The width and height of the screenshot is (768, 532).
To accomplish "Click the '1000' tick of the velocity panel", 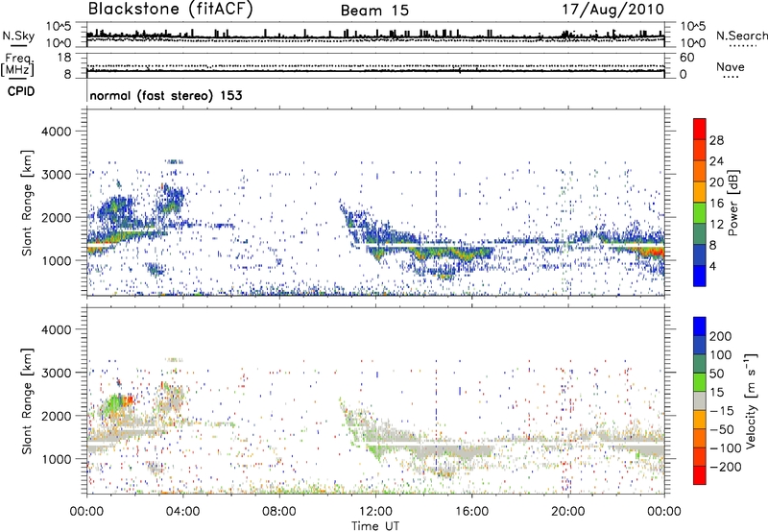I will click(57, 459).
